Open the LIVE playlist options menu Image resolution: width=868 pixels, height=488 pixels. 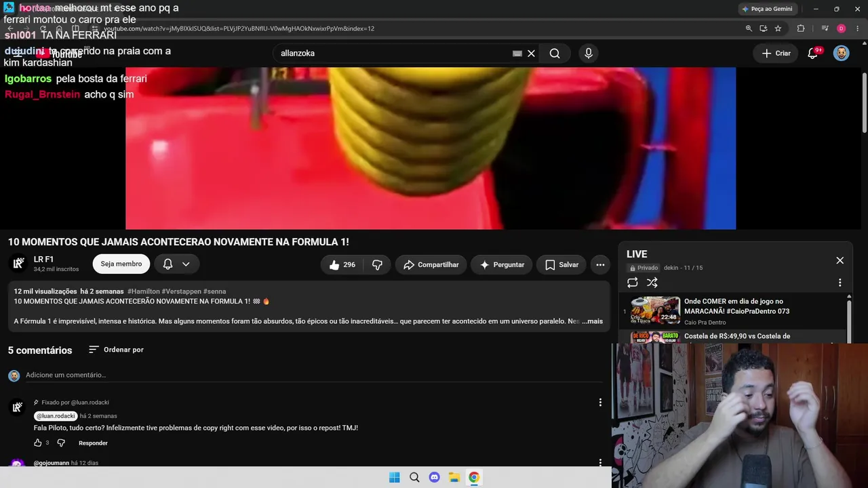click(840, 283)
